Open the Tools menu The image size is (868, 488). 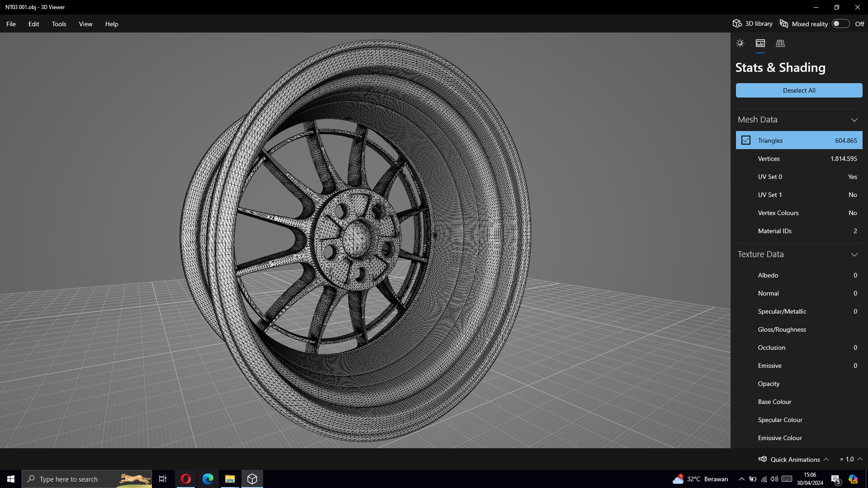coord(59,24)
